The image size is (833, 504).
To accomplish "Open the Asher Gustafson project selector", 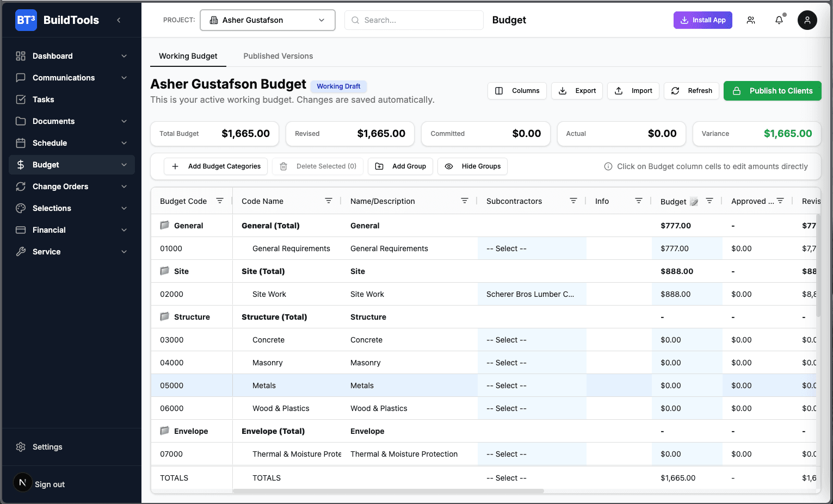I will (267, 20).
